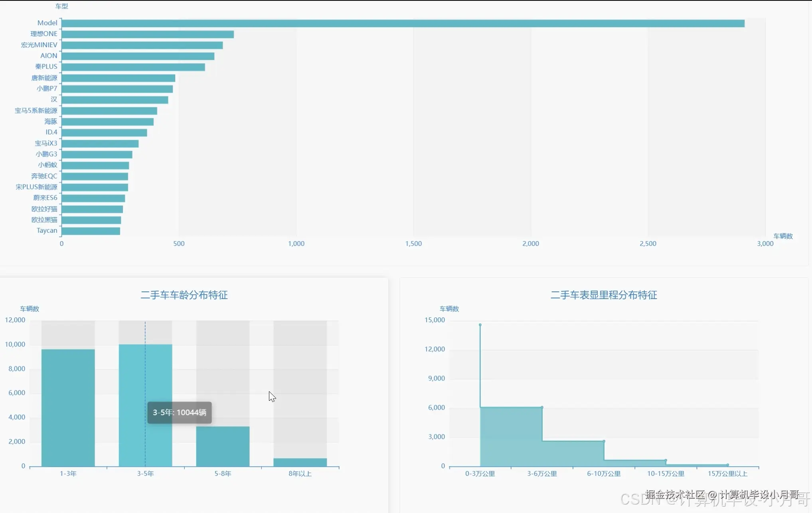Image resolution: width=812 pixels, height=513 pixels.
Task: Click the 1-3年 vehicle age bar
Action: 68,407
